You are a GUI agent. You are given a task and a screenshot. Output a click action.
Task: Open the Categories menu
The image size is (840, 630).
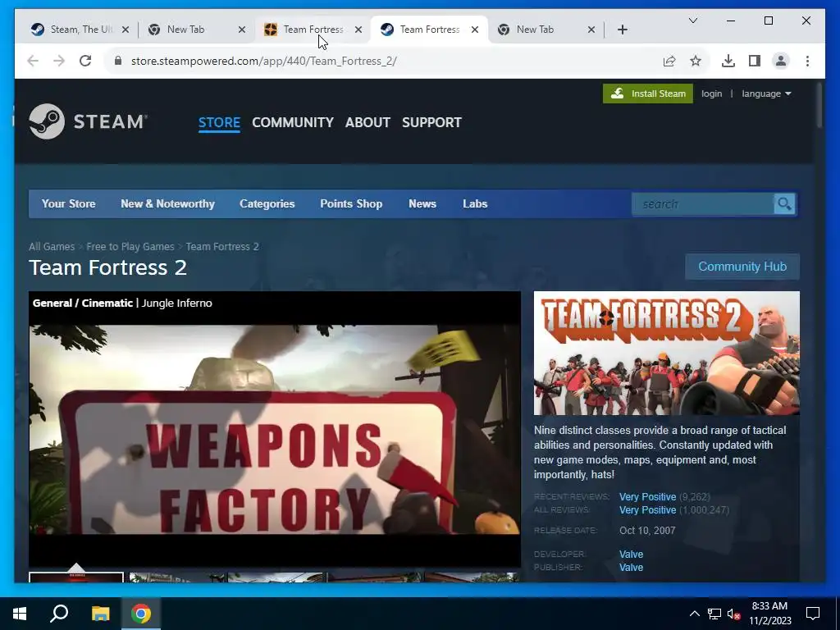(267, 203)
